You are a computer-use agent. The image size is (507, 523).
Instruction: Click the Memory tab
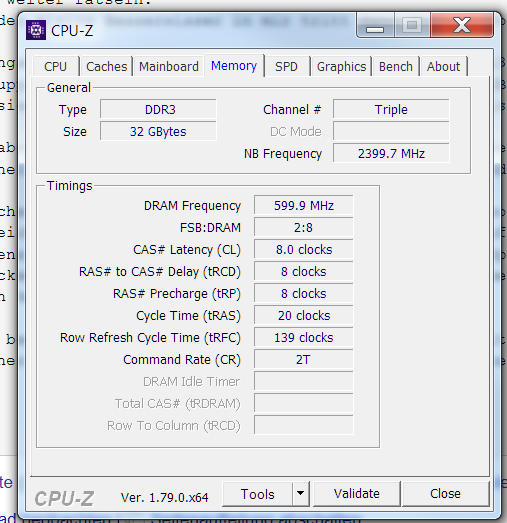tap(234, 66)
